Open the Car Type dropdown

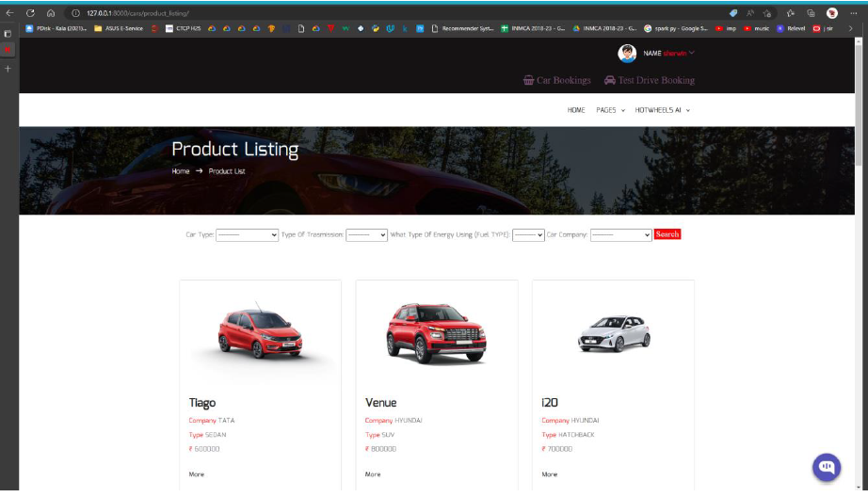click(247, 234)
